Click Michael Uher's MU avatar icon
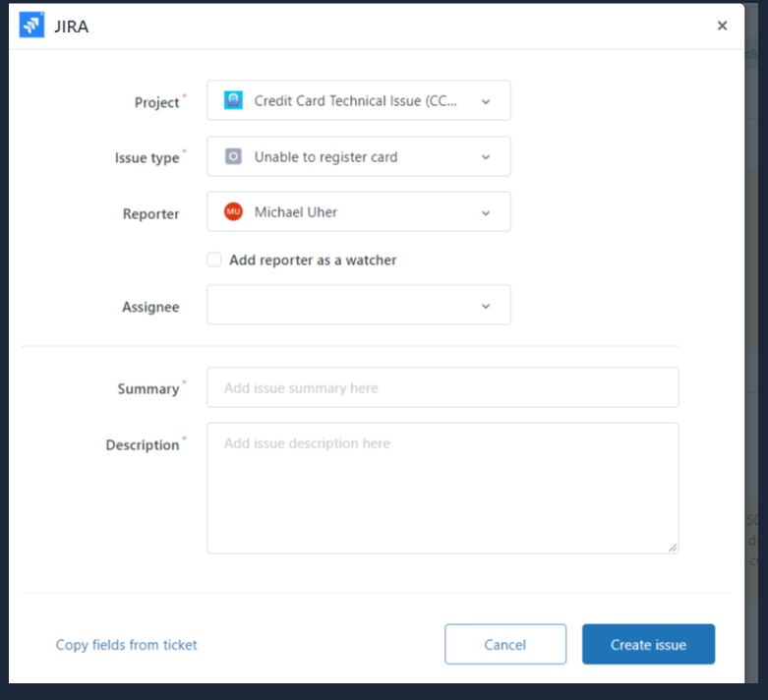The image size is (768, 700). point(233,212)
